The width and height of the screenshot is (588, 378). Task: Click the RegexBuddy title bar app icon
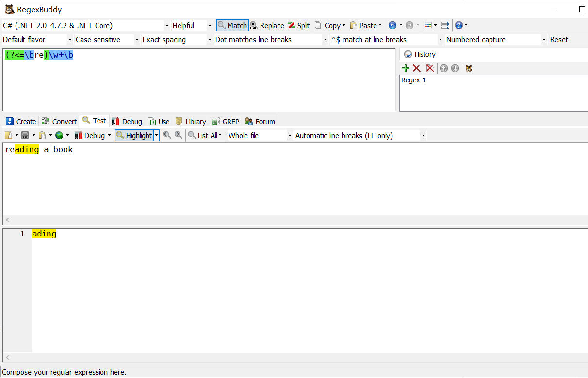pos(9,9)
